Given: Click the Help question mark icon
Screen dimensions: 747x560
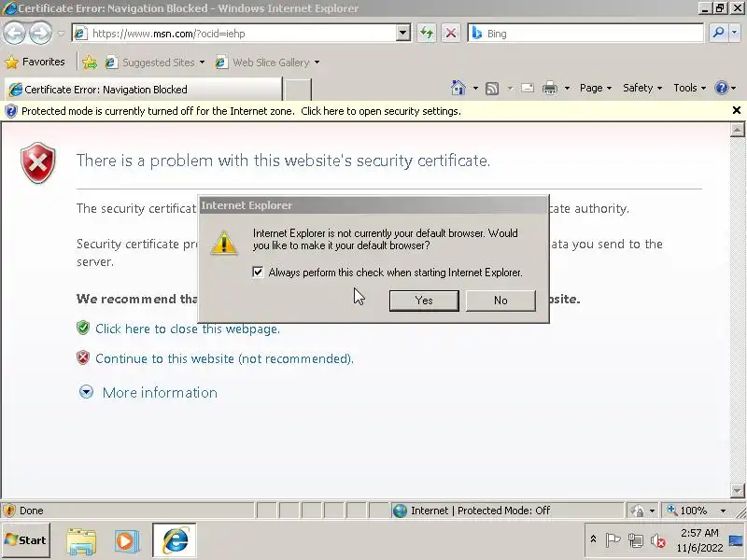Looking at the screenshot, I should 722,88.
